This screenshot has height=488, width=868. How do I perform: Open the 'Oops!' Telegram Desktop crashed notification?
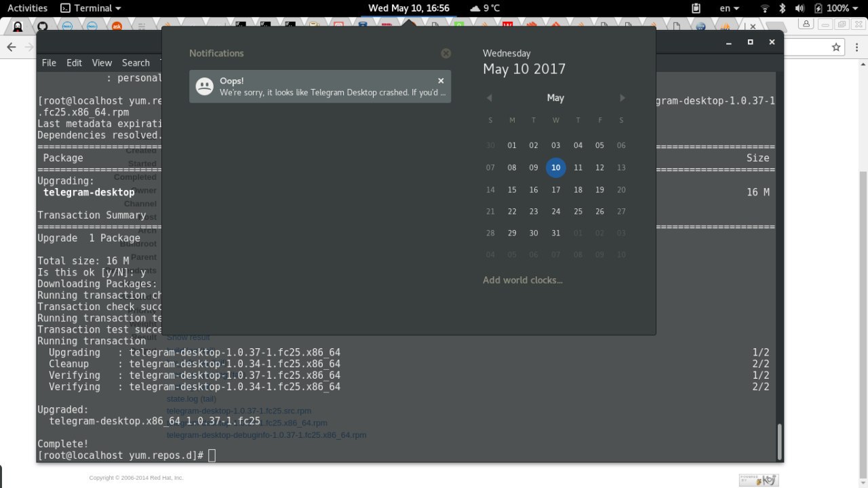pyautogui.click(x=320, y=86)
